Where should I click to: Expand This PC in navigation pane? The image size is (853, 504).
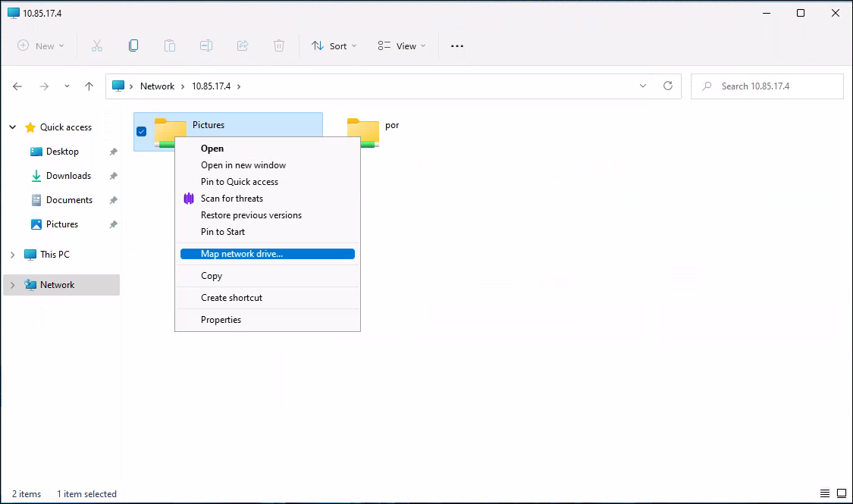(12, 255)
